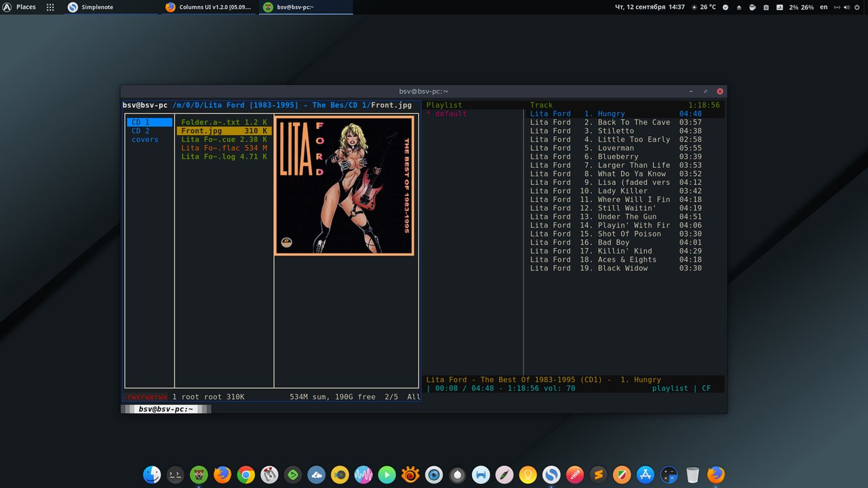
Task: Open the Finder-style file manager dock icon
Action: (x=152, y=474)
